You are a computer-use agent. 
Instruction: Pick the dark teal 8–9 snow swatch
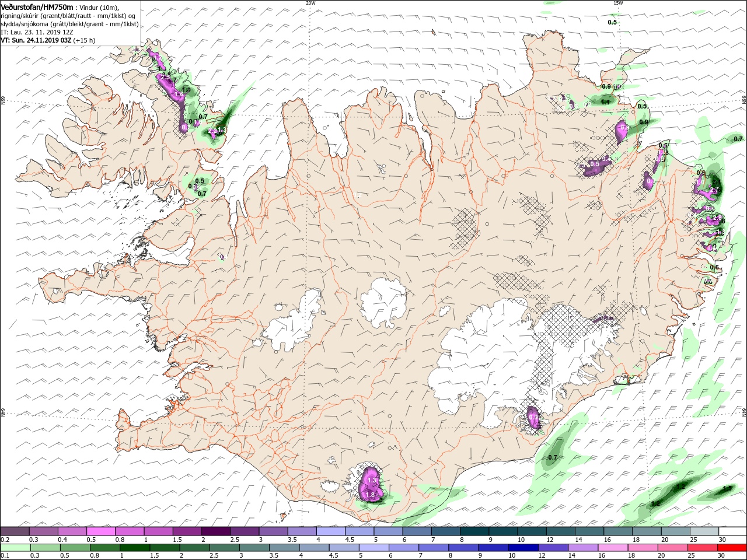[x=474, y=531]
